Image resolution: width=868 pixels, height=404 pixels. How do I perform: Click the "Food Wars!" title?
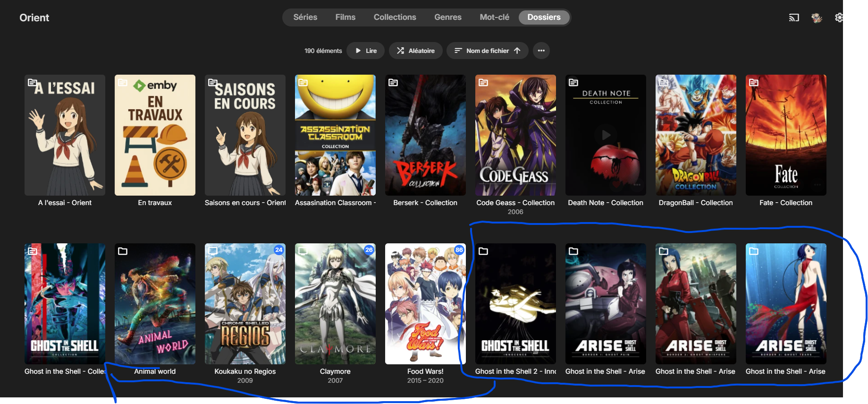(425, 371)
